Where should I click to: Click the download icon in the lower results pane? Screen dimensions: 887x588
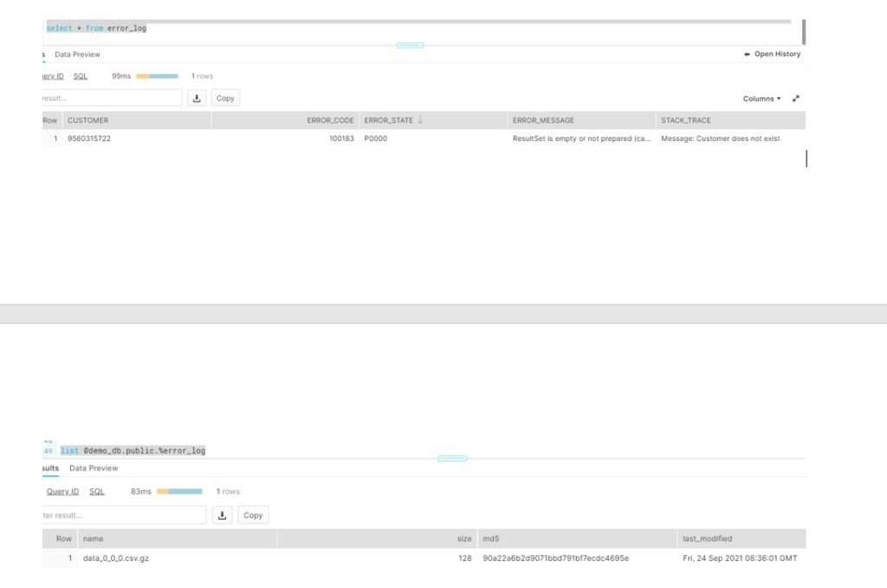point(223,514)
